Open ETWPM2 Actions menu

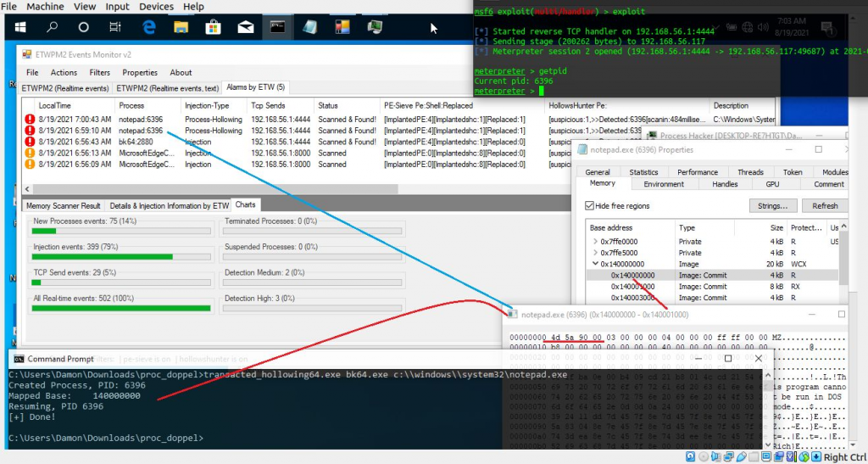(64, 73)
